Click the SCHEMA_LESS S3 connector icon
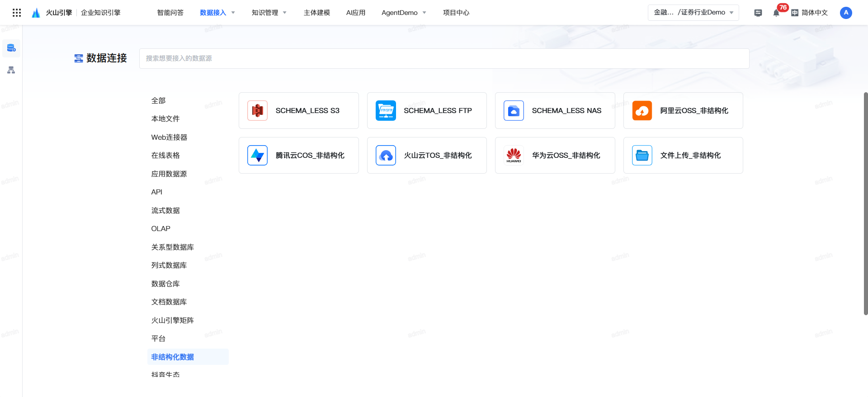 coord(258,111)
